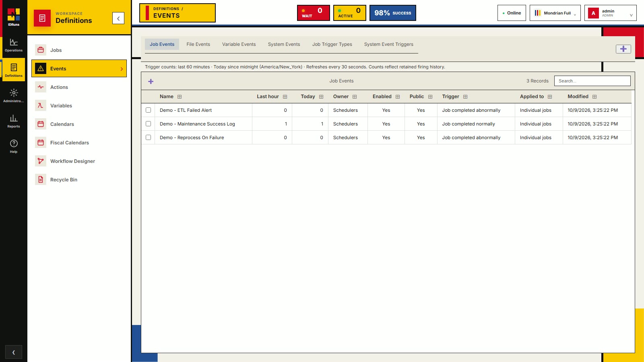Collapse the left navigation rail
Viewport: 644px width, 362px height.
click(14, 352)
